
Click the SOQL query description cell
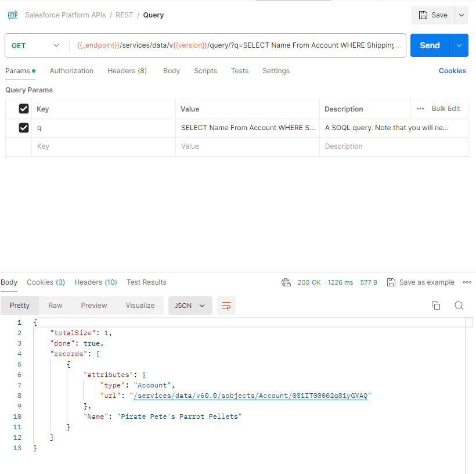[394, 128]
